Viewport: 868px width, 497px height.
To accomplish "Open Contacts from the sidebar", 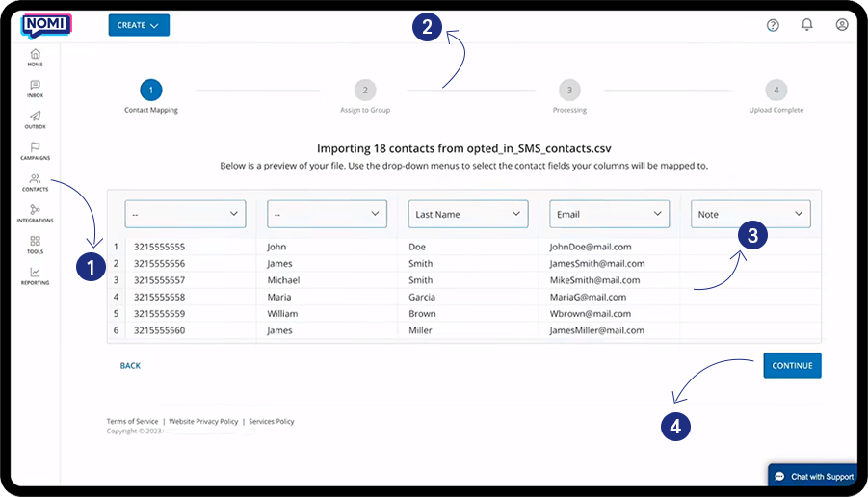I will 35,181.
